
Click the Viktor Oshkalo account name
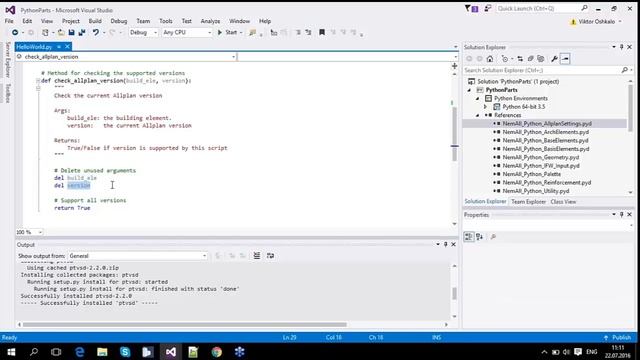pyautogui.click(x=596, y=21)
